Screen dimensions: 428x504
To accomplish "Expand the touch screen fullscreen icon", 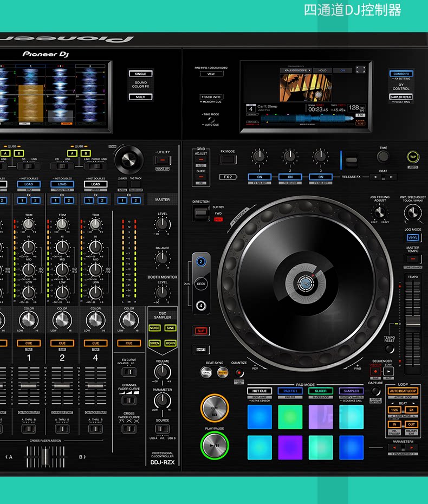I will [x=360, y=69].
